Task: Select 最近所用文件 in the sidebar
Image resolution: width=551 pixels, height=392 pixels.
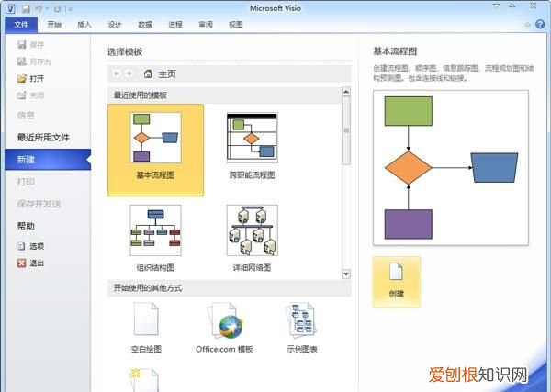Action: (43, 138)
